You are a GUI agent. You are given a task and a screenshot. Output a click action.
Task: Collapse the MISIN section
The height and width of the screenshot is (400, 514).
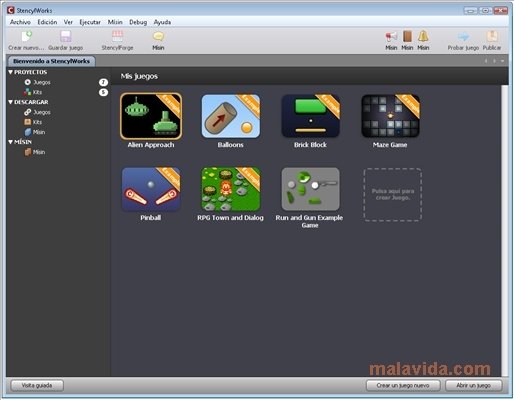pyautogui.click(x=10, y=142)
